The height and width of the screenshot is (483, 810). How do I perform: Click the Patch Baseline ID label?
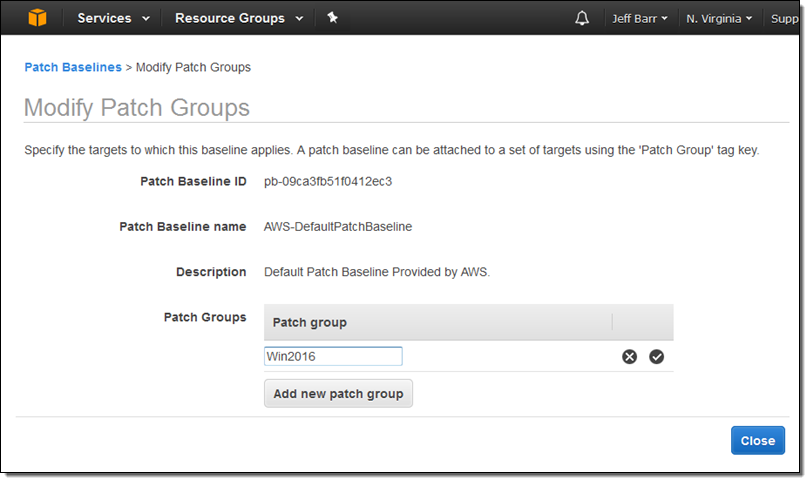[193, 181]
